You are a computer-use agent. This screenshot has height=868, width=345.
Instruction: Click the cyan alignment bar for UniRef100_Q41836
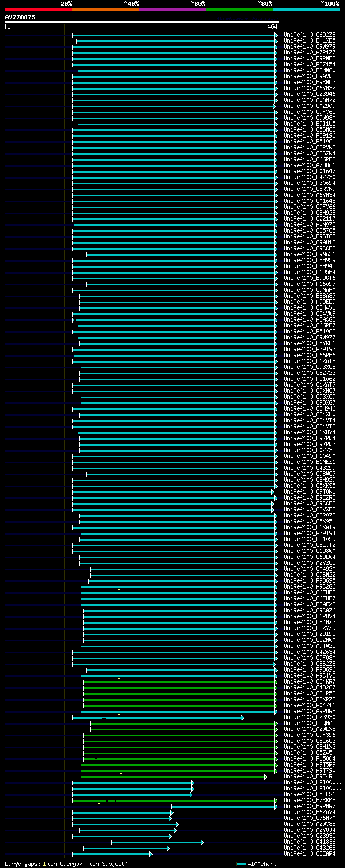[157, 842]
